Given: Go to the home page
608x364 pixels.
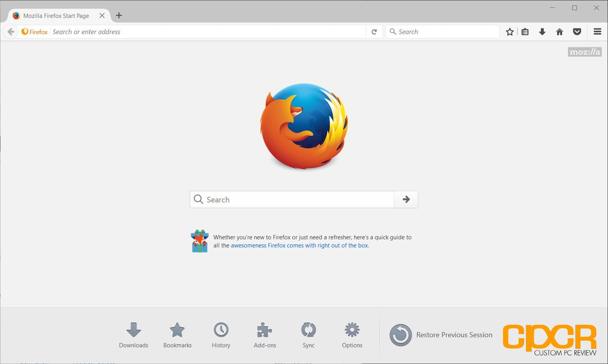Looking at the screenshot, I should click(x=559, y=32).
